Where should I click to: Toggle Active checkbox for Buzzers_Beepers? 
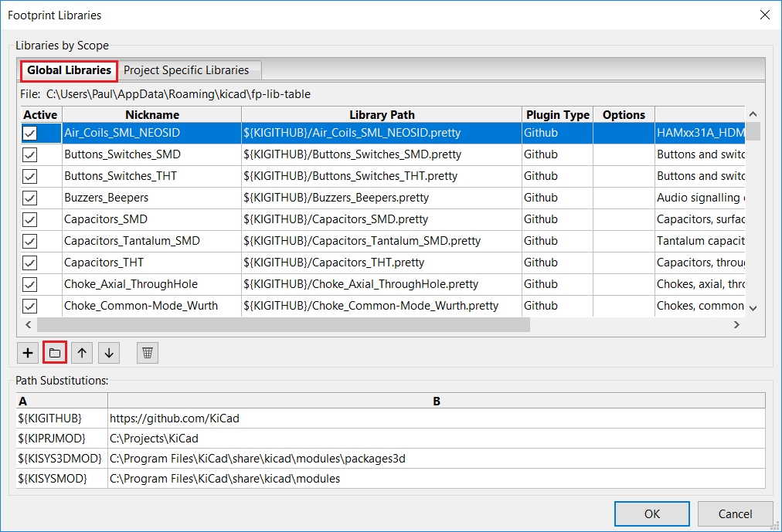[30, 198]
